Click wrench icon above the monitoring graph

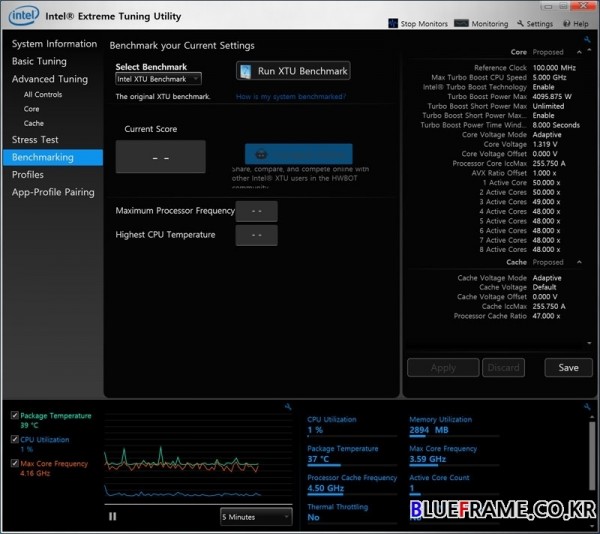[x=288, y=407]
